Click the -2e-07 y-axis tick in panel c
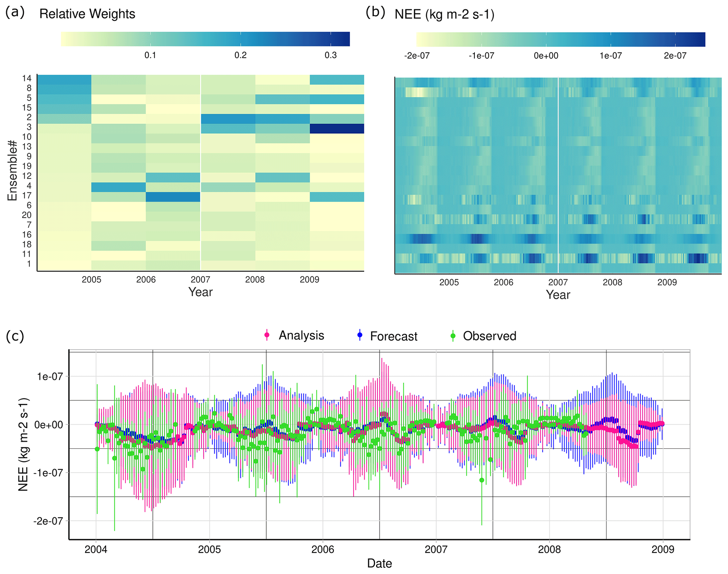The width and height of the screenshot is (728, 574). pos(48,521)
